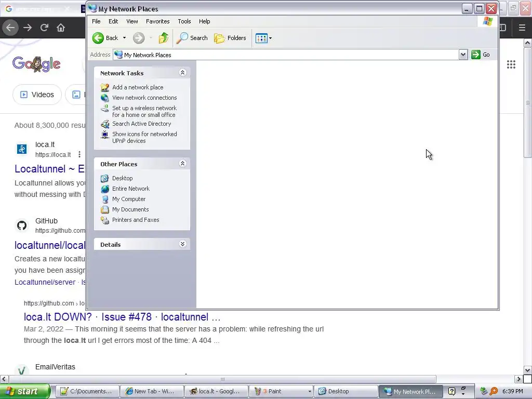Expand the Address bar dropdown arrow
The image size is (532, 399).
(x=463, y=55)
